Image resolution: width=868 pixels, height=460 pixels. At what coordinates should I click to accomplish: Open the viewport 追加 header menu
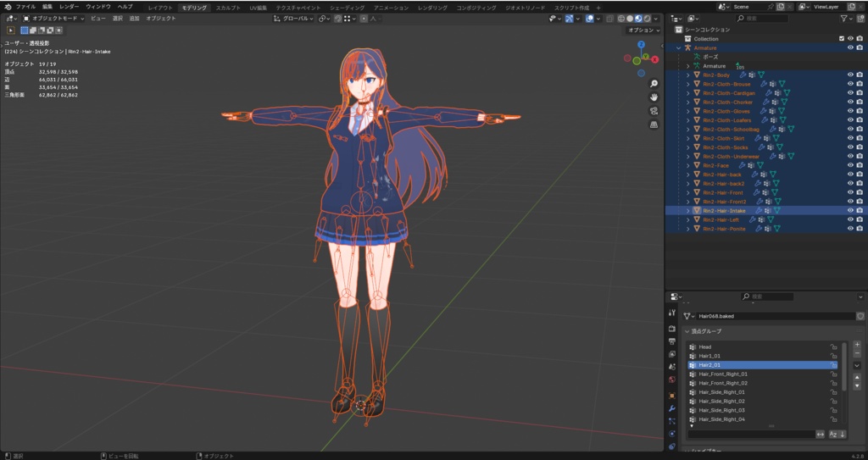(134, 19)
